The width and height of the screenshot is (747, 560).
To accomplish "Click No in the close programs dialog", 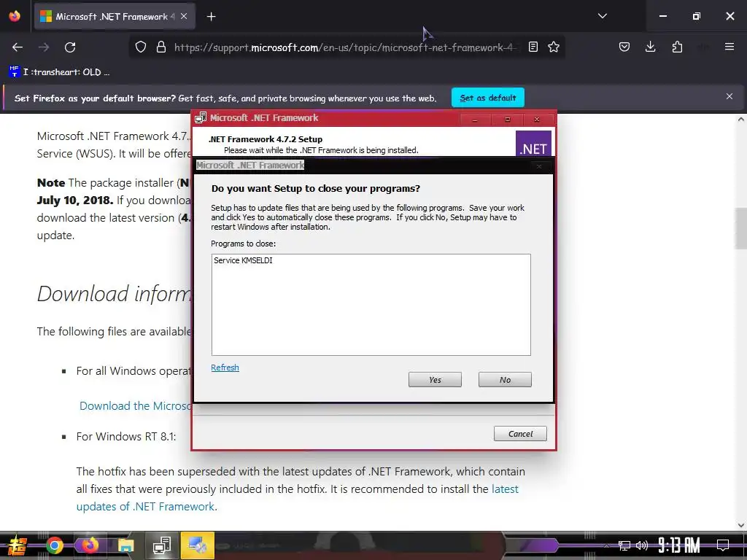I will coord(505,379).
